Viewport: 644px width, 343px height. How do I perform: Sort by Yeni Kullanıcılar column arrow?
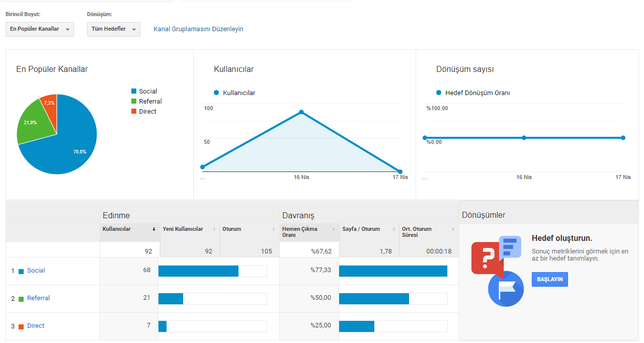214,229
